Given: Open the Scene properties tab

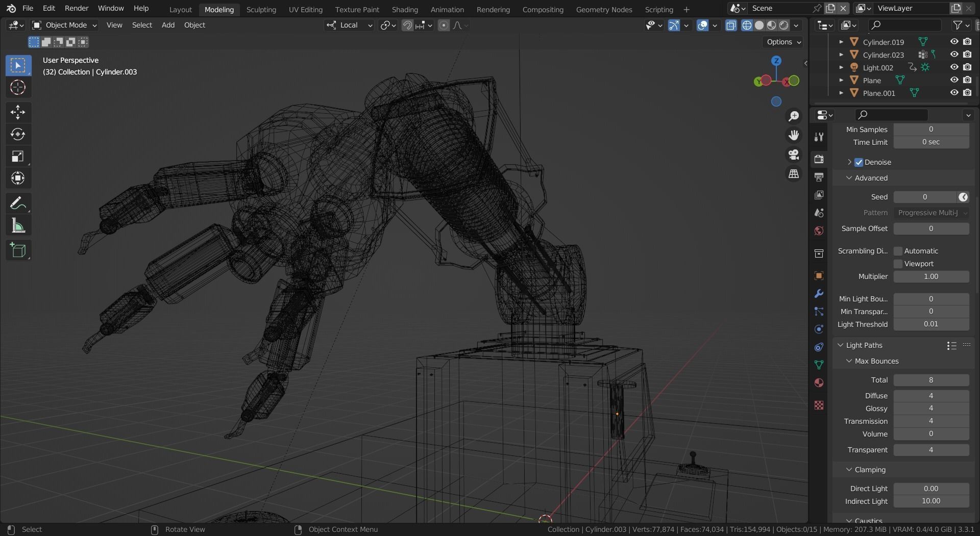Looking at the screenshot, I should [x=819, y=213].
